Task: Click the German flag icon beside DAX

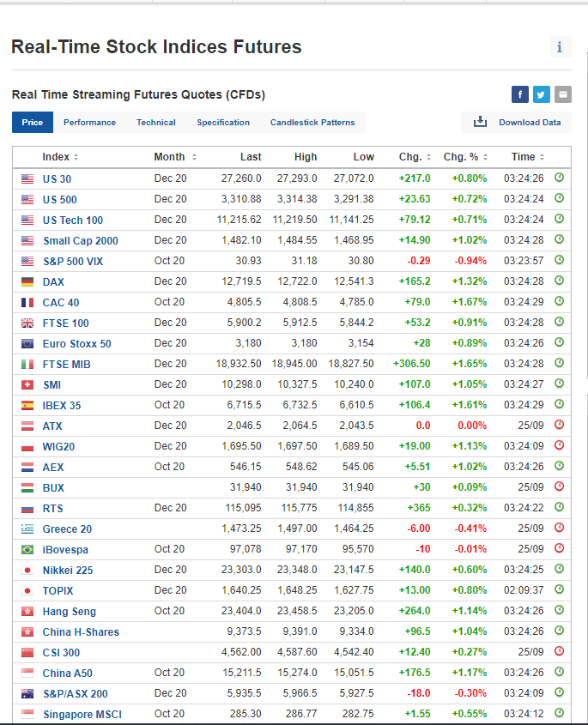Action: [x=27, y=281]
